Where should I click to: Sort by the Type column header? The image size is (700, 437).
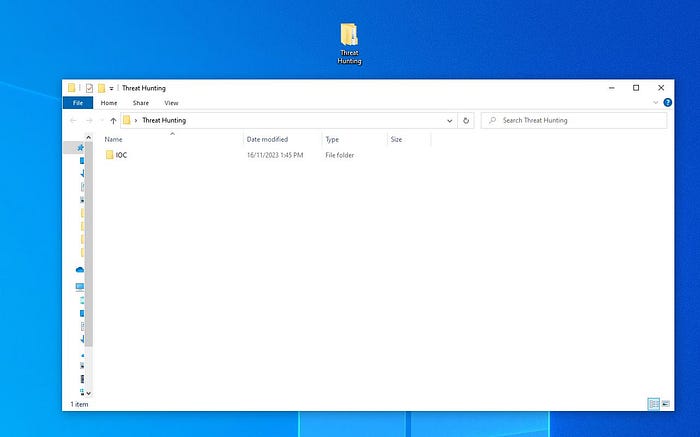354,139
